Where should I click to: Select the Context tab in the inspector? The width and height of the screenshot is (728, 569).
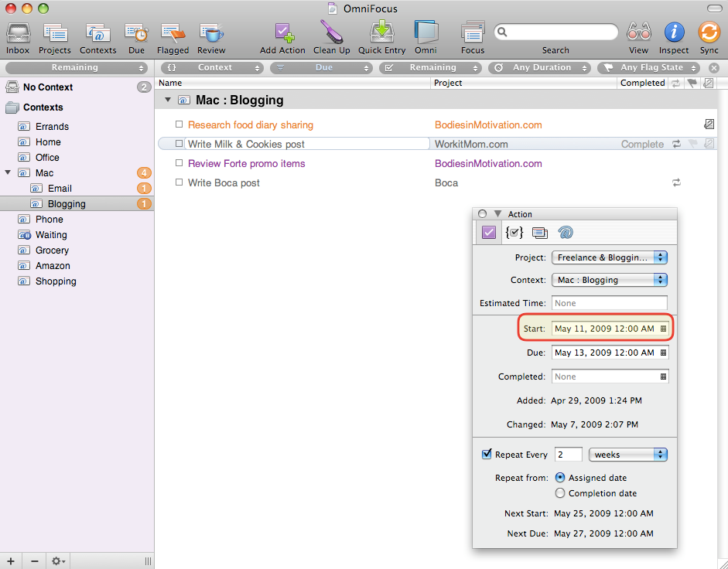(x=565, y=232)
